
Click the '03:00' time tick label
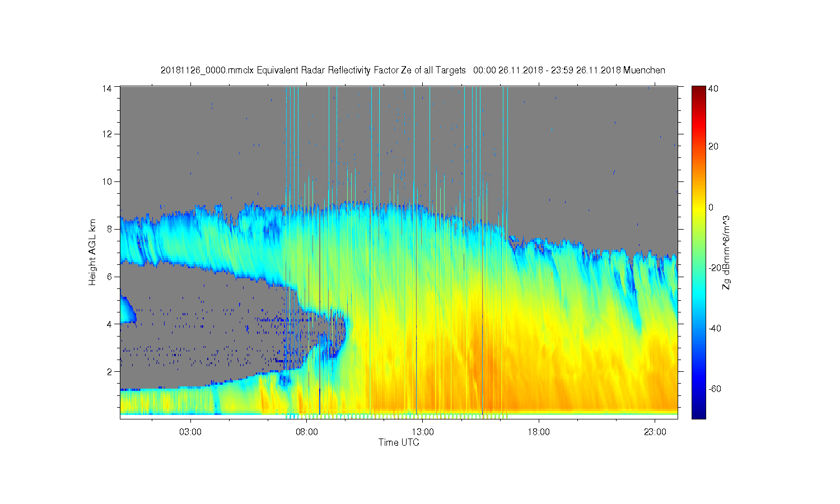[190, 432]
